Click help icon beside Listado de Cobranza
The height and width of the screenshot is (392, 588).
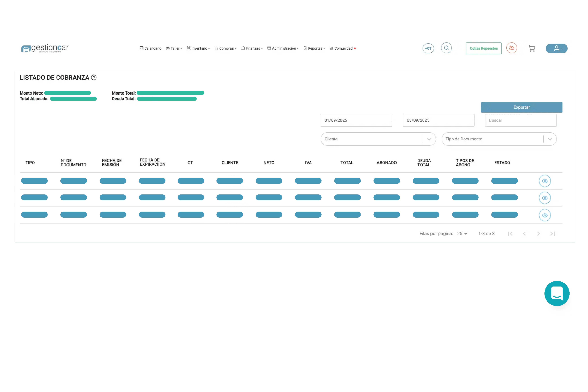click(x=94, y=78)
